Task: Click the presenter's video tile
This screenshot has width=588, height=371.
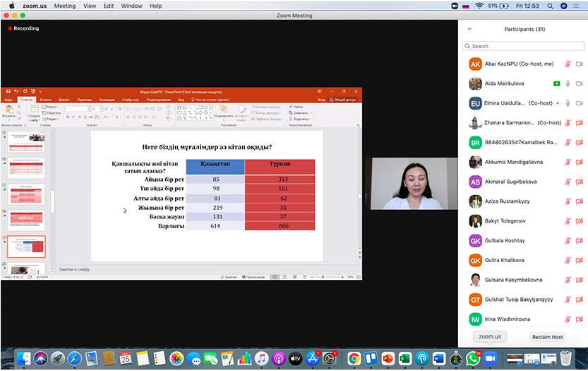Action: point(411,183)
